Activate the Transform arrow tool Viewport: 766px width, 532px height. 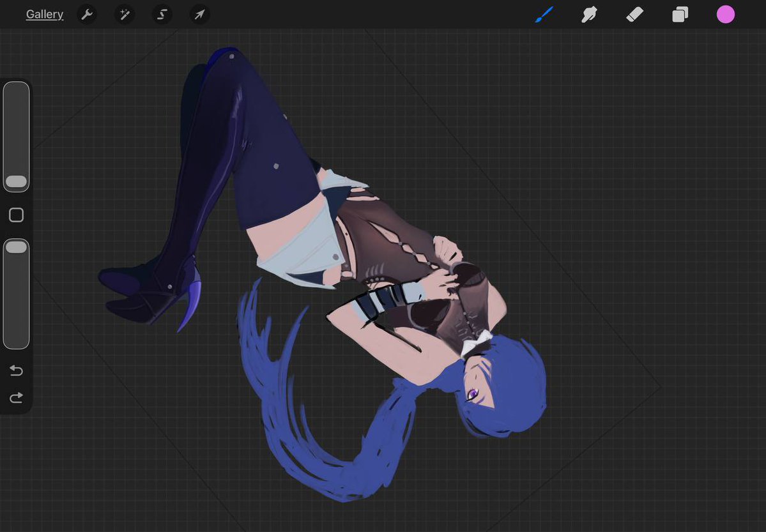pyautogui.click(x=199, y=15)
